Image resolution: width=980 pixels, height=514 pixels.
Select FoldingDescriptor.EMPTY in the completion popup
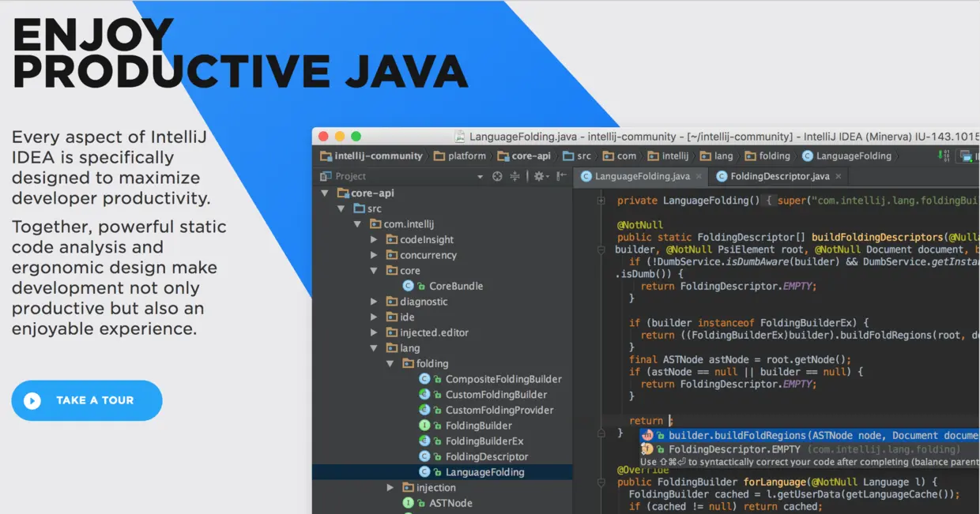click(x=731, y=448)
